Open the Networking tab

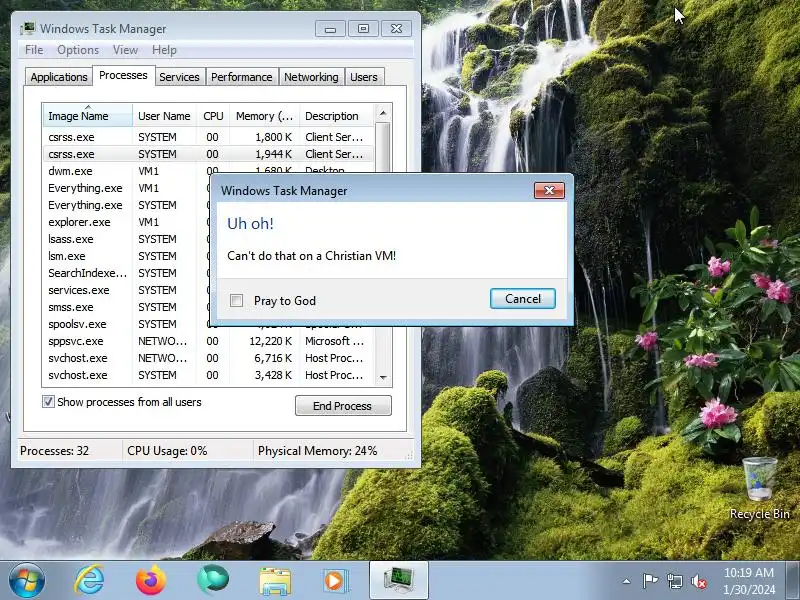point(311,77)
